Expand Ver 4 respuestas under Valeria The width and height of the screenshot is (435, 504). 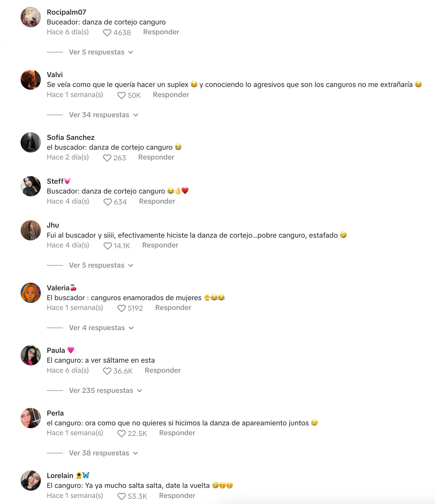tap(101, 328)
